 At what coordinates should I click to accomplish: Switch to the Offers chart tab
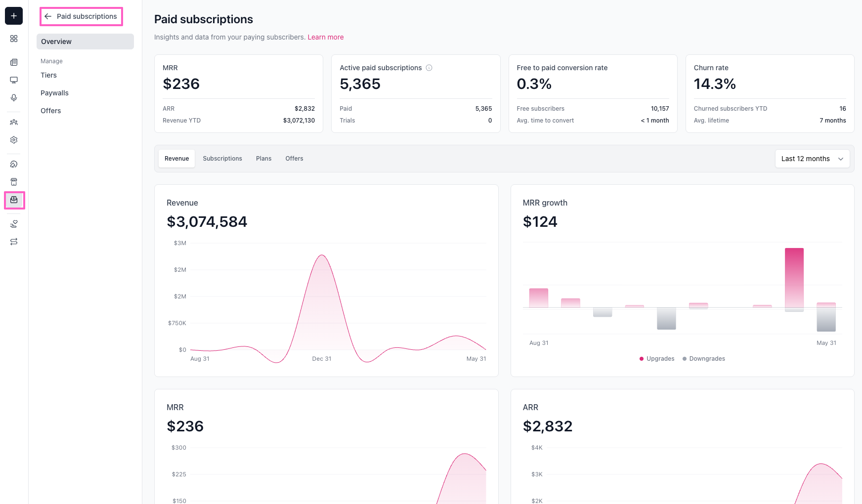(294, 159)
